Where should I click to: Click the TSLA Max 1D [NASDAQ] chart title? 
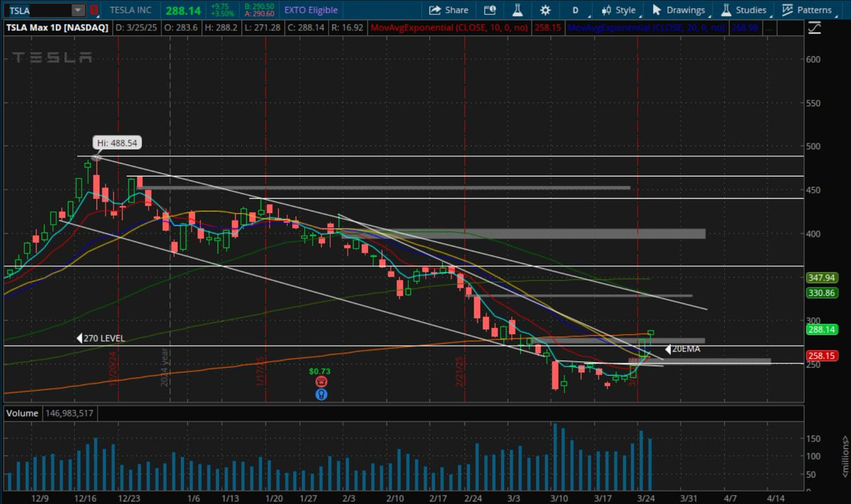57,28
